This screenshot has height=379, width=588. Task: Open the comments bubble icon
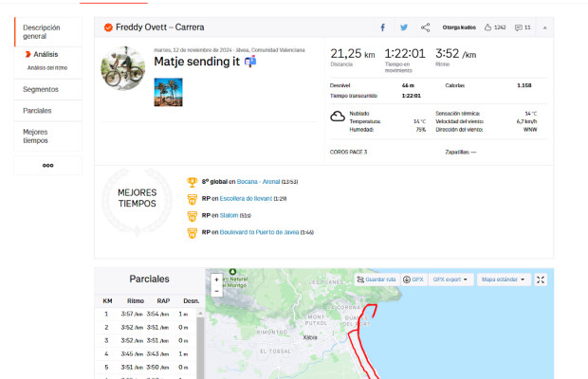(519, 27)
